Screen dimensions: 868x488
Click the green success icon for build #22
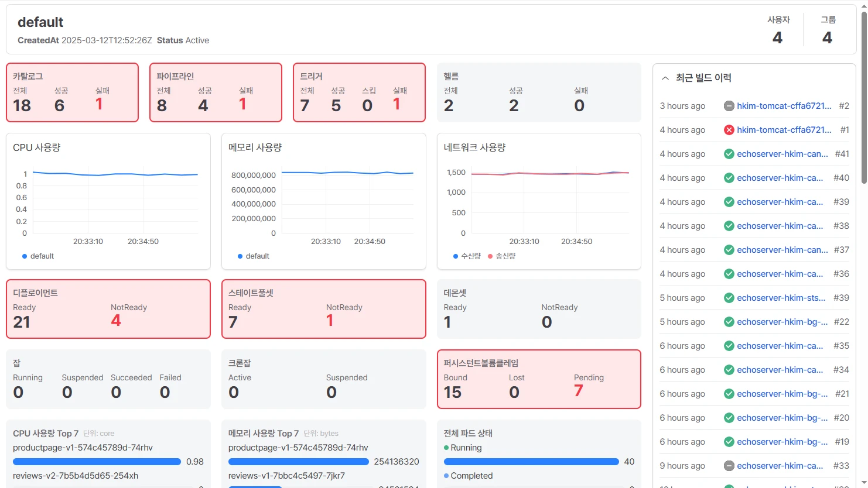(x=729, y=322)
